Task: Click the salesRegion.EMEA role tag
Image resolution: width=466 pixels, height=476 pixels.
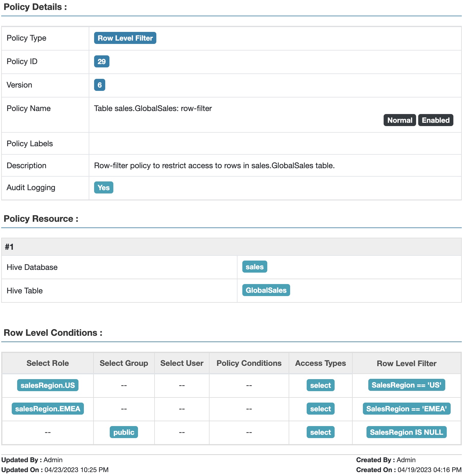Action: click(x=48, y=409)
